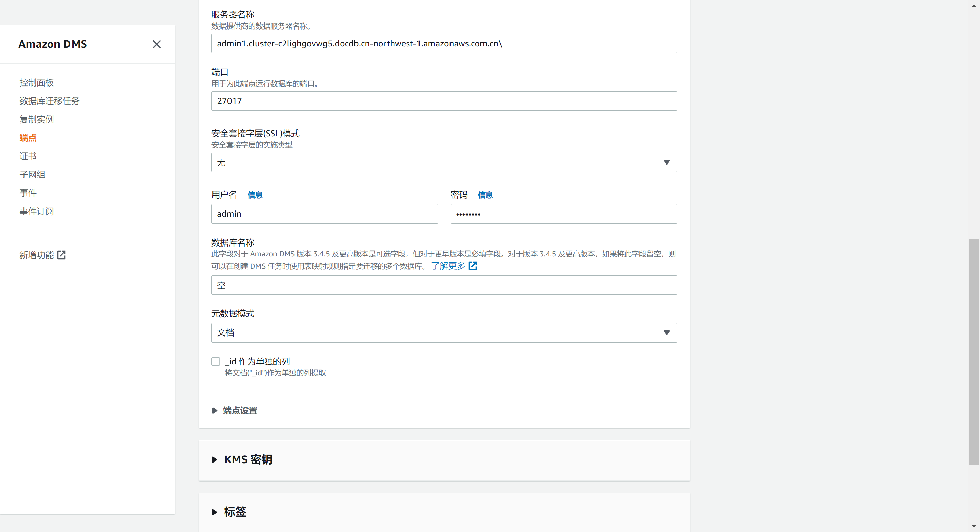Screen dimensions: 980x532
Task: Go to 复制实例 in the sidebar
Action: pos(36,120)
